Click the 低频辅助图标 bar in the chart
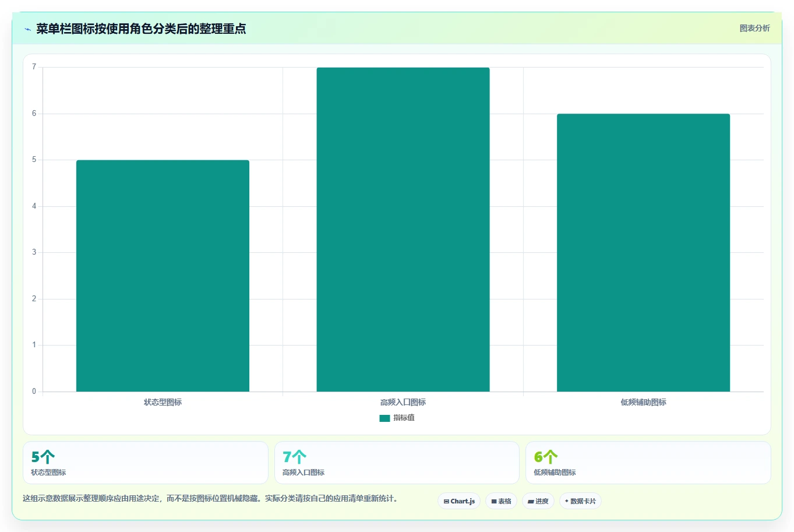This screenshot has height=532, width=794. pos(643,252)
